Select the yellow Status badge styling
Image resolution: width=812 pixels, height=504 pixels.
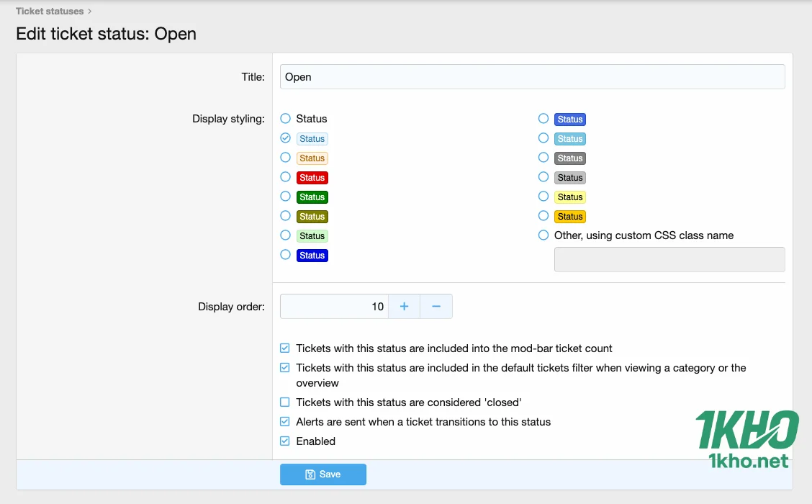click(x=543, y=216)
